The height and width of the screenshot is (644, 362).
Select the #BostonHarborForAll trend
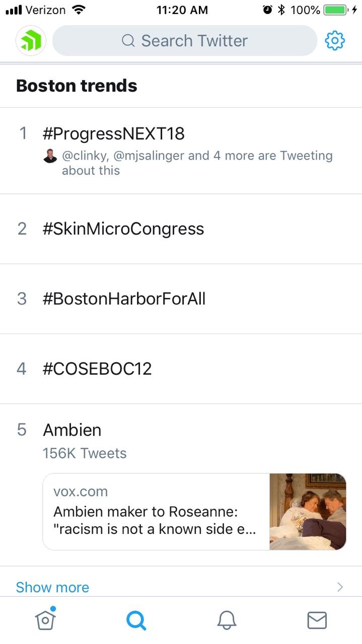click(x=124, y=298)
